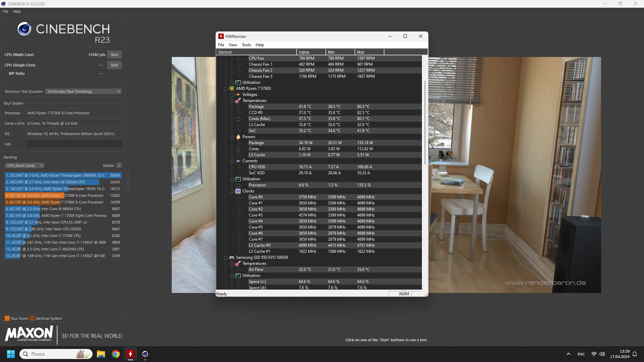Open the Minimum Test Duration dropdown
This screenshot has width=644, height=362.
point(84,92)
